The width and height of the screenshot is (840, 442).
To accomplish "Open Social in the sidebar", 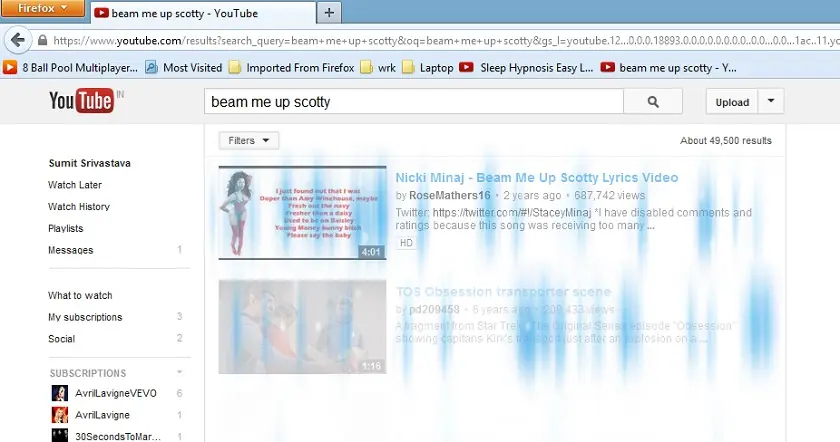I will (62, 339).
